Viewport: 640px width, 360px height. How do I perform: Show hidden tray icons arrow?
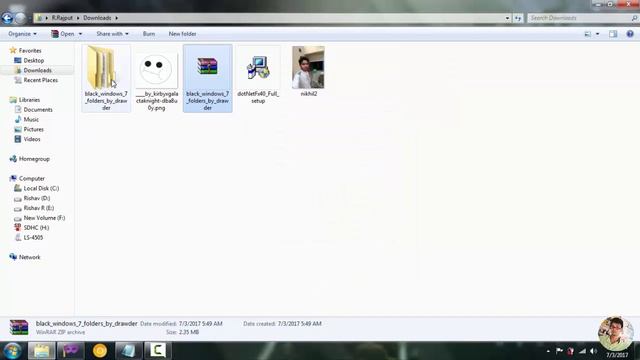click(x=548, y=351)
